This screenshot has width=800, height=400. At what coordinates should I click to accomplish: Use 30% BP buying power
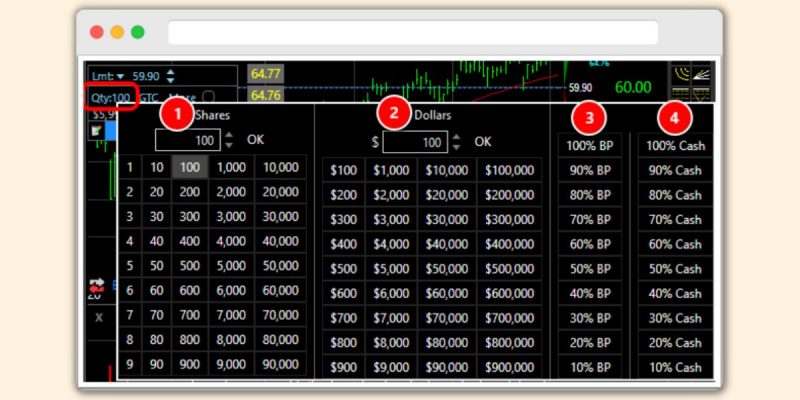[x=590, y=318]
